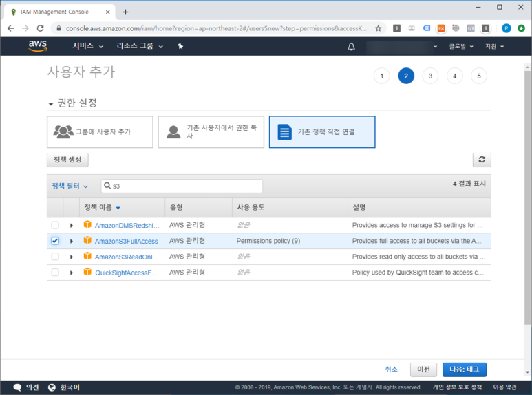Collapse the 권한 설정 section
This screenshot has width=532, height=395.
pyautogui.click(x=50, y=104)
